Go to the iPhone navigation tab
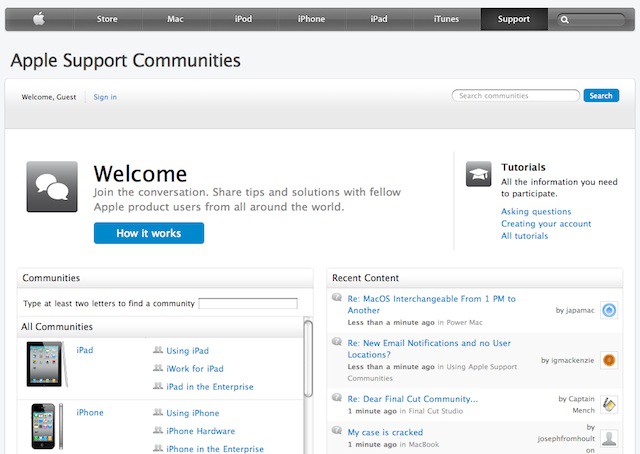 tap(311, 19)
